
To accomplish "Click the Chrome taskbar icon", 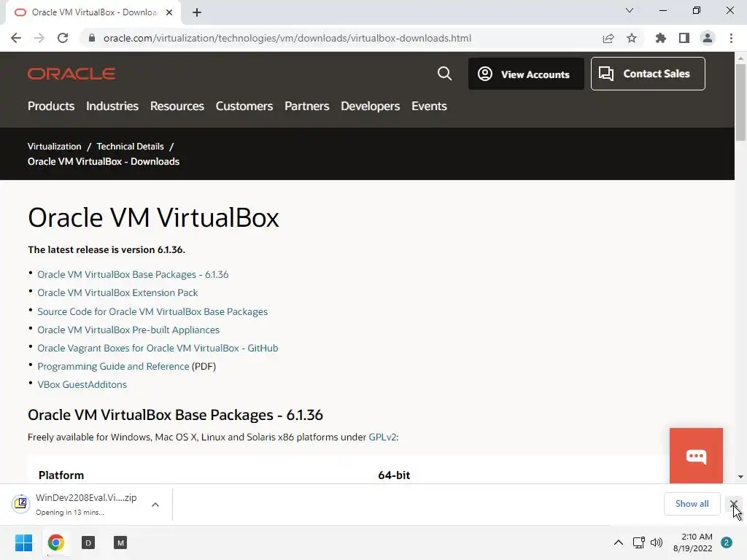I will pyautogui.click(x=55, y=542).
